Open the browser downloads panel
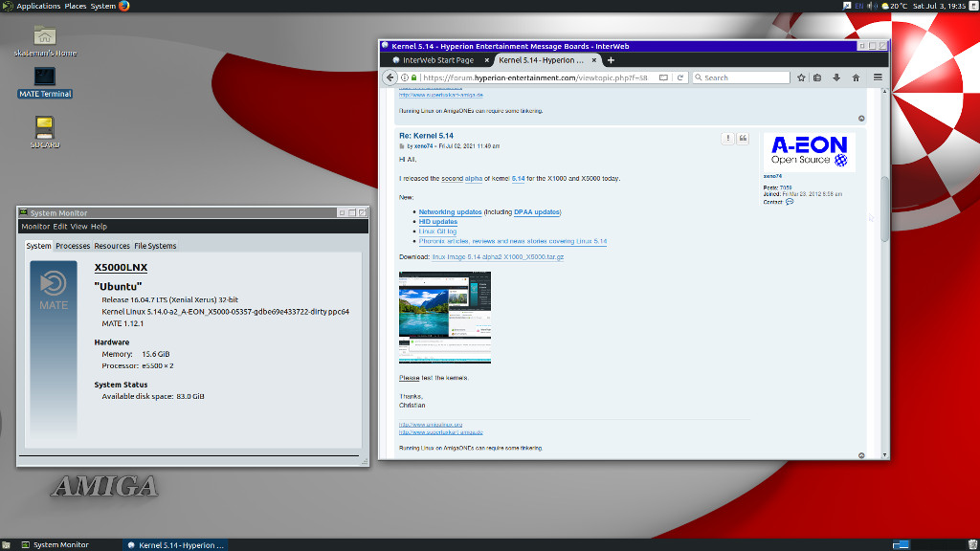980x551 pixels. click(836, 77)
